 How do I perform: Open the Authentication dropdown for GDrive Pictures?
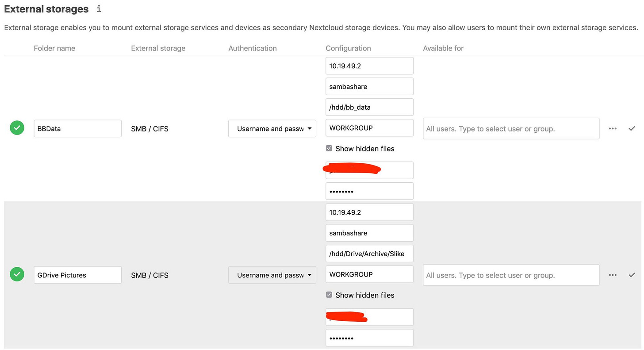(272, 275)
